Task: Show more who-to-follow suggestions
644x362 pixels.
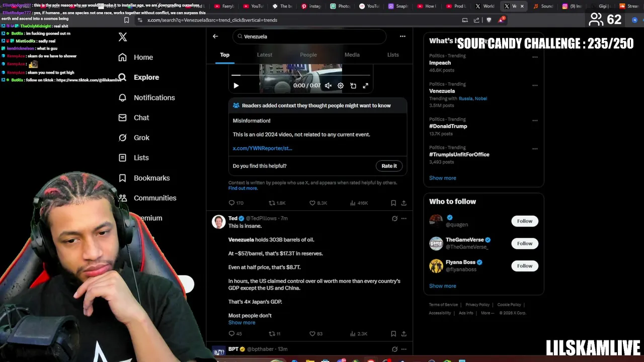Action: tap(443, 286)
